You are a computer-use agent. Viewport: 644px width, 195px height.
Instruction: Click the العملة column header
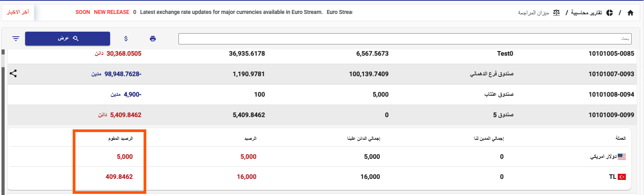620,138
